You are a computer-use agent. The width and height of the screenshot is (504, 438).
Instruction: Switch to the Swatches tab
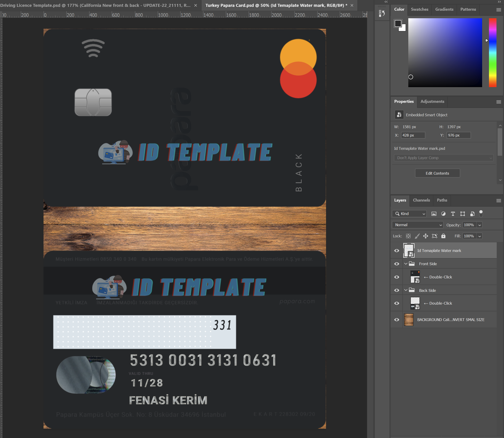[x=419, y=9]
